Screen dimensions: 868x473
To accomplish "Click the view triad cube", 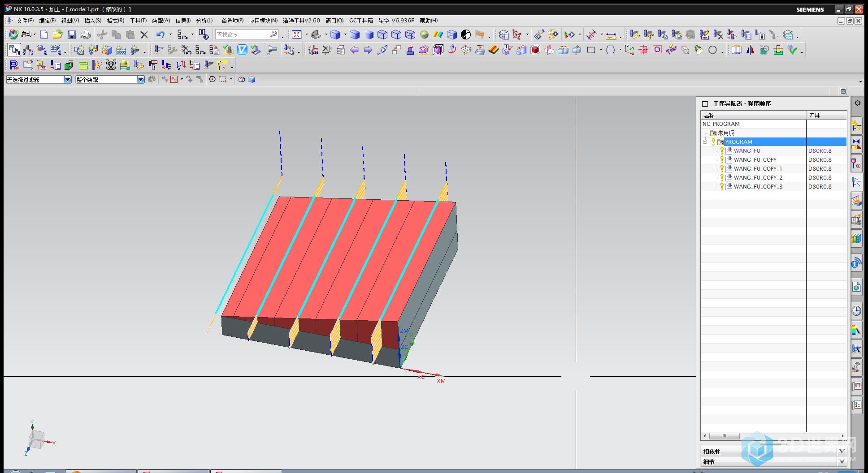I will (x=37, y=439).
